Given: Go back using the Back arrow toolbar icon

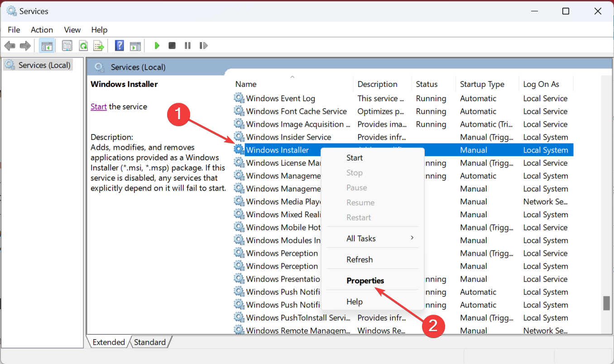Looking at the screenshot, I should (10, 46).
